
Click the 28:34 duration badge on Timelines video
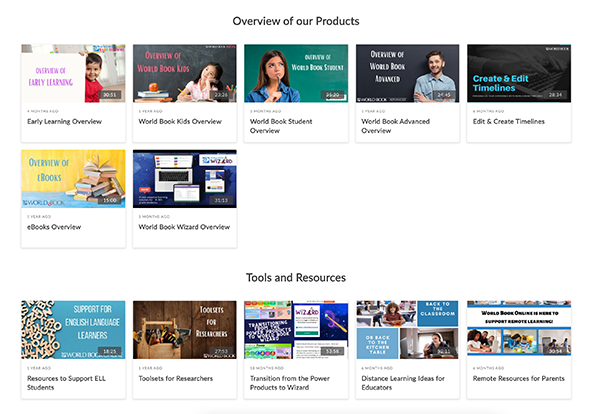tap(555, 95)
